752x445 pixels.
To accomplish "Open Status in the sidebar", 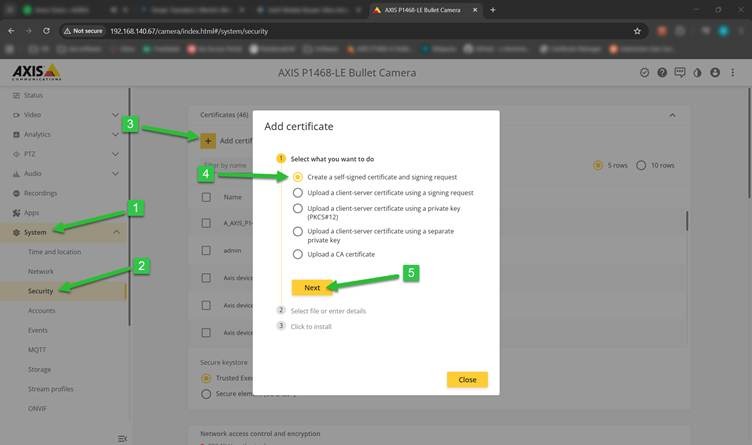I will (x=33, y=95).
